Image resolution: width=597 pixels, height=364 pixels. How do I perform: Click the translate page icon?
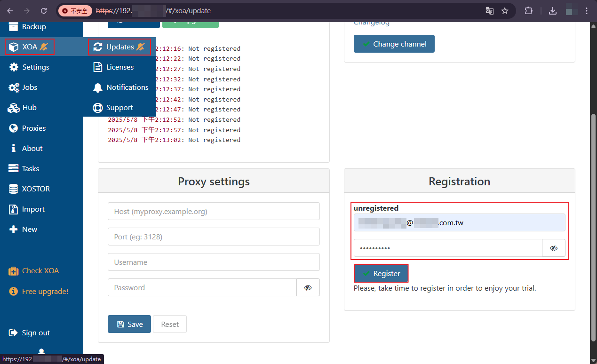[x=490, y=10]
